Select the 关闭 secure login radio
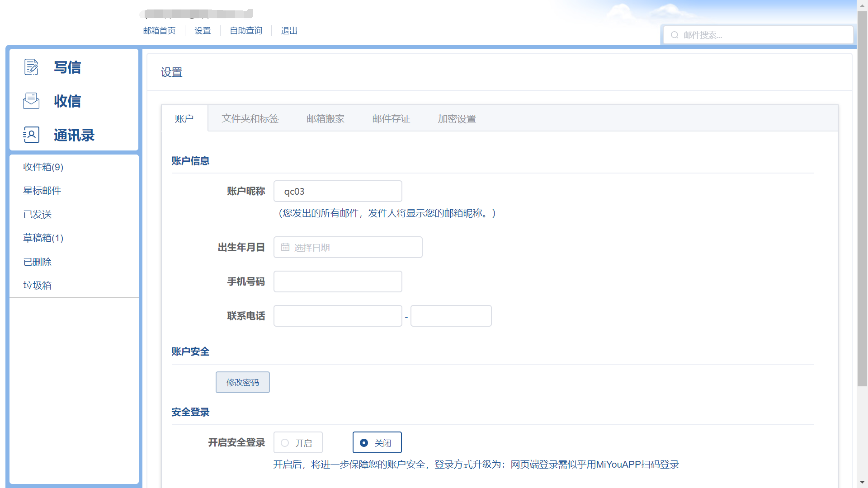Screen dimensions: 868x488 364,443
